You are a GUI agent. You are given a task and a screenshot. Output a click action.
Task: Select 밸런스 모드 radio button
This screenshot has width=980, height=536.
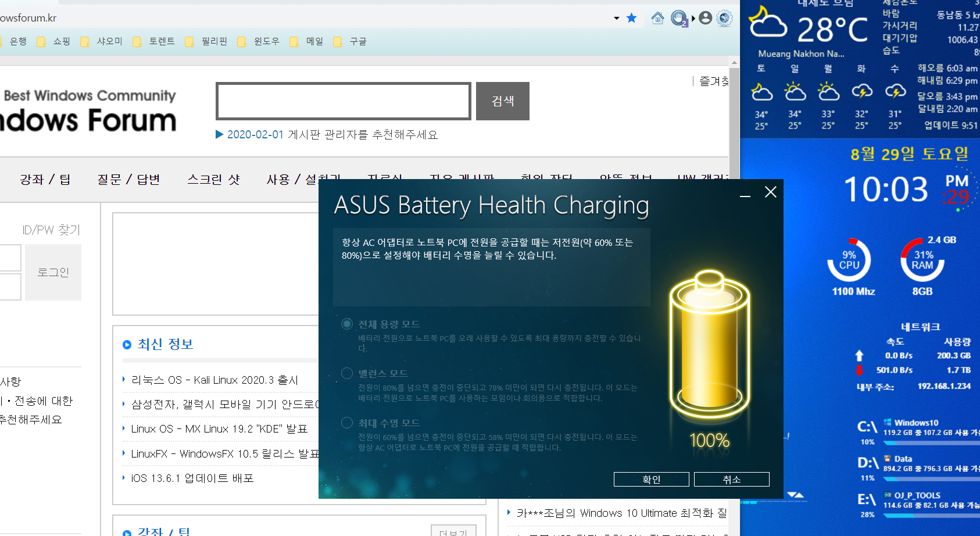click(x=347, y=373)
